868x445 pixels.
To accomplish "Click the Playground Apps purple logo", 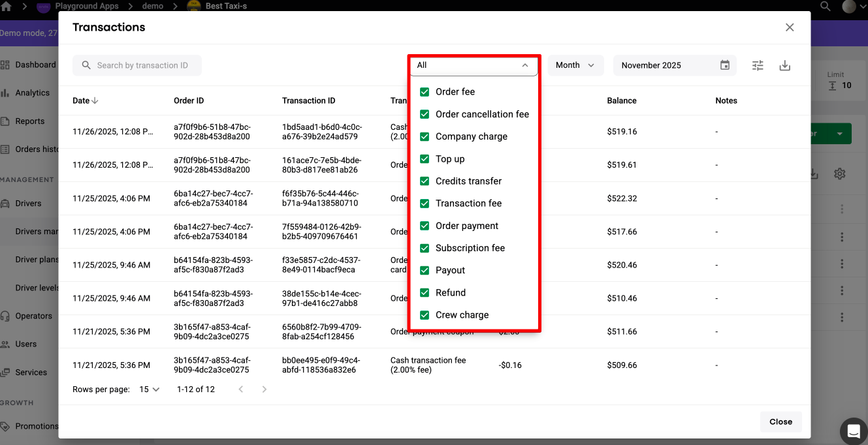I will click(x=43, y=7).
